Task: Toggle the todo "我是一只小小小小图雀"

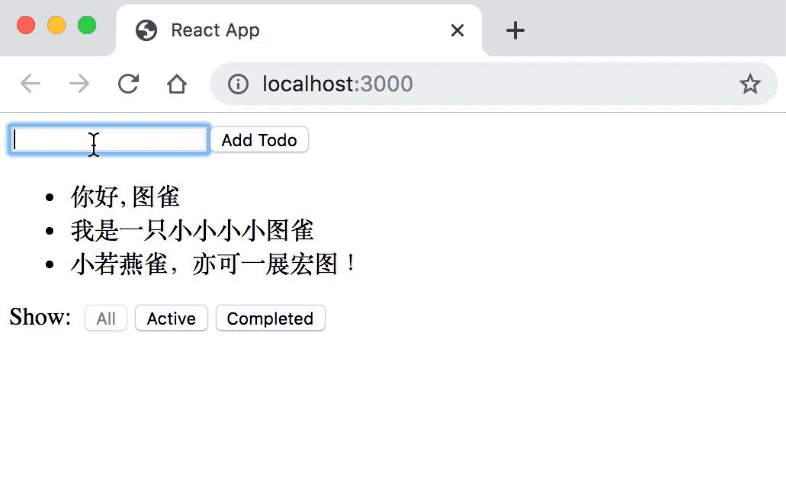Action: point(192,230)
